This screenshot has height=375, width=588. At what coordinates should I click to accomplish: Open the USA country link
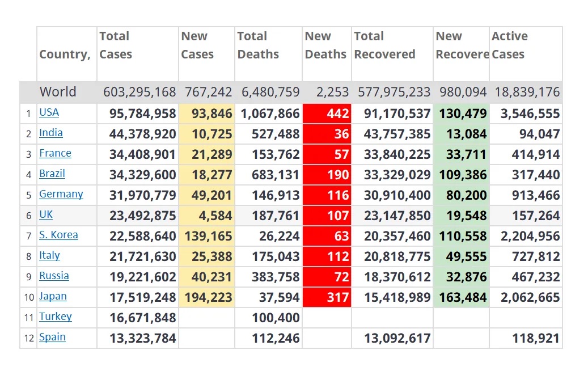pyautogui.click(x=49, y=112)
